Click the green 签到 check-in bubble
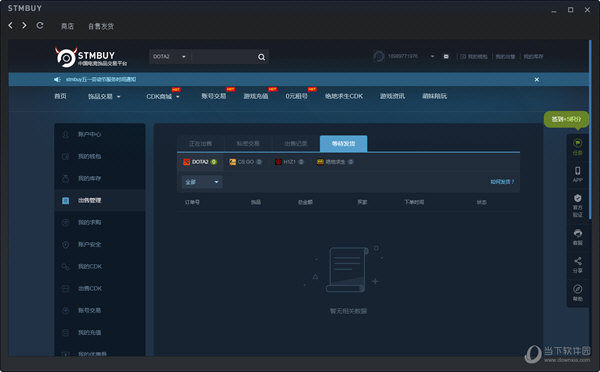 (566, 119)
